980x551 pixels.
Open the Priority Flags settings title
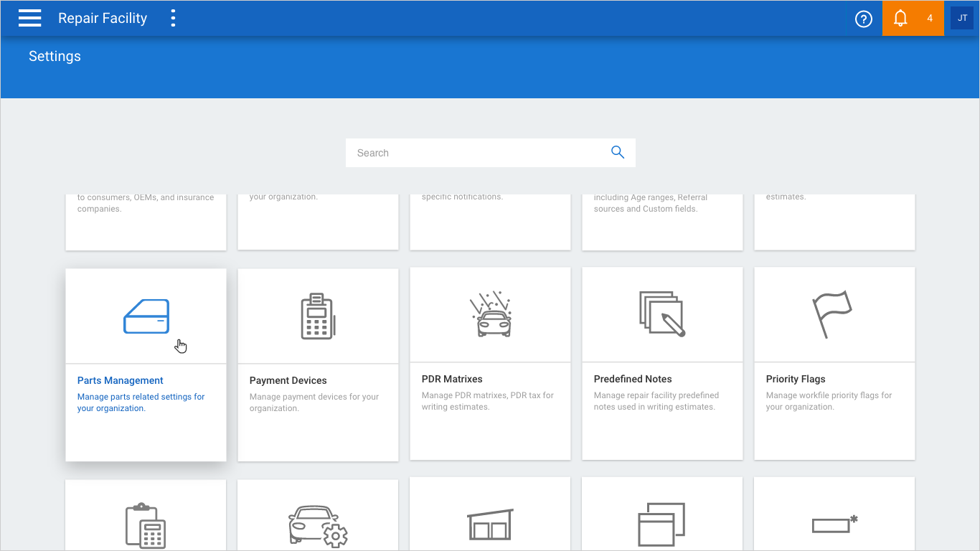point(796,379)
